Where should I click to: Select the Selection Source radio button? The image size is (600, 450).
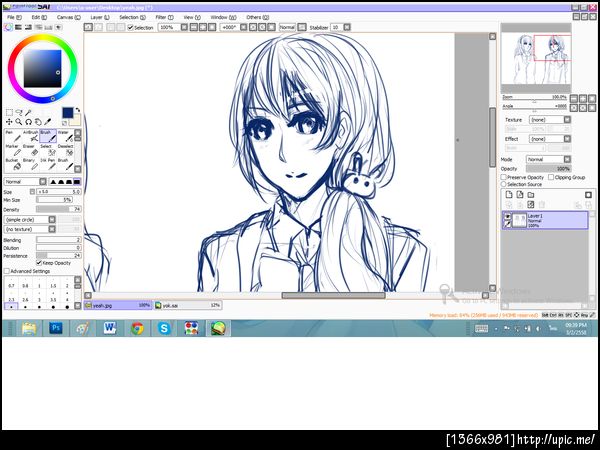(504, 184)
